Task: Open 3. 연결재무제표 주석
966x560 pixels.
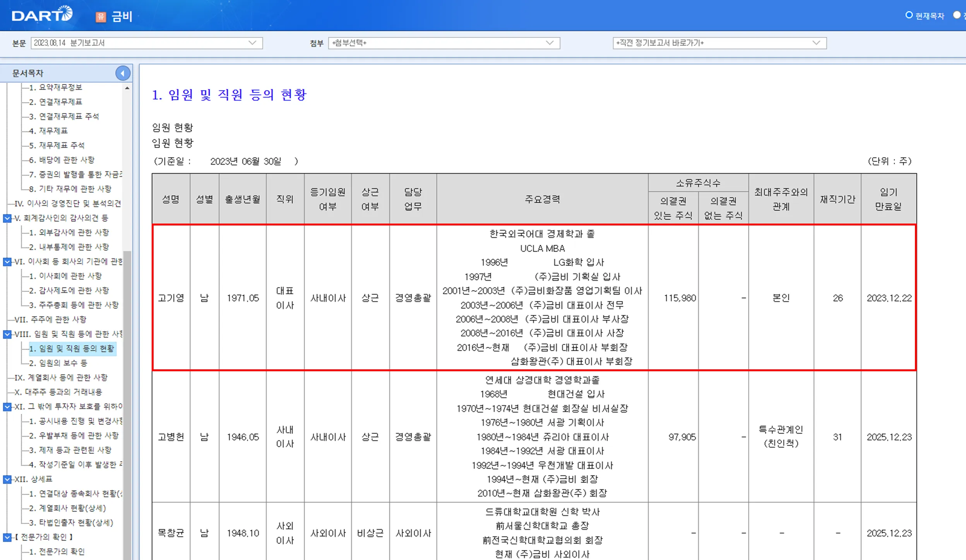Action: (64, 116)
